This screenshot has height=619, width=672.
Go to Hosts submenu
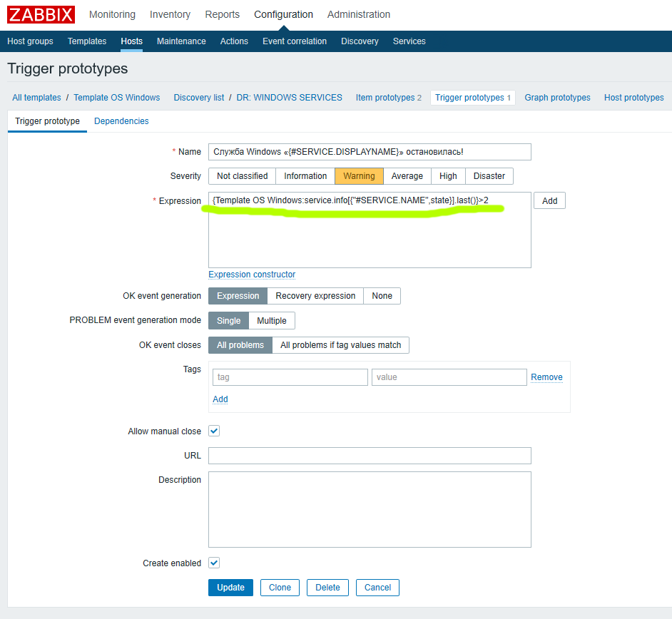point(131,41)
